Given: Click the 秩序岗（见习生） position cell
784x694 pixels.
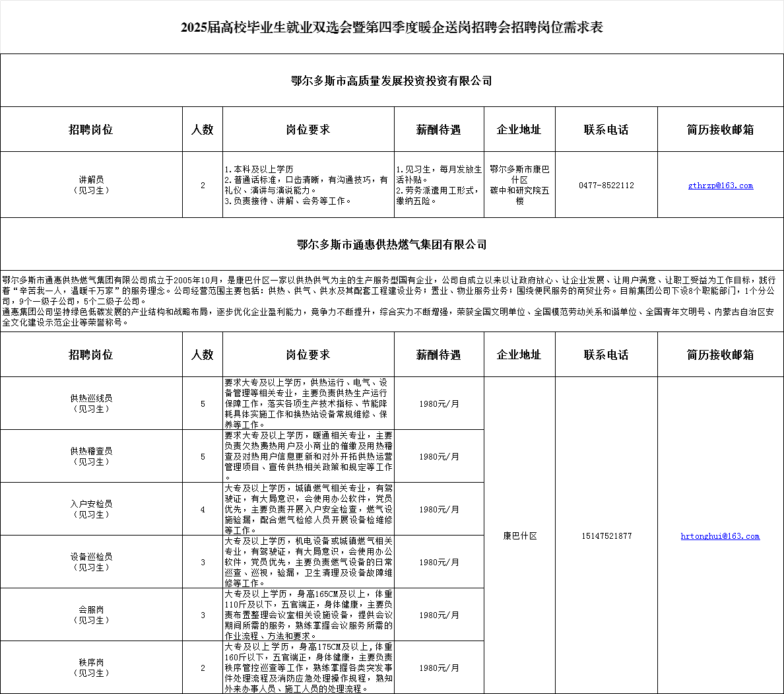Looking at the screenshot, I should [92, 668].
